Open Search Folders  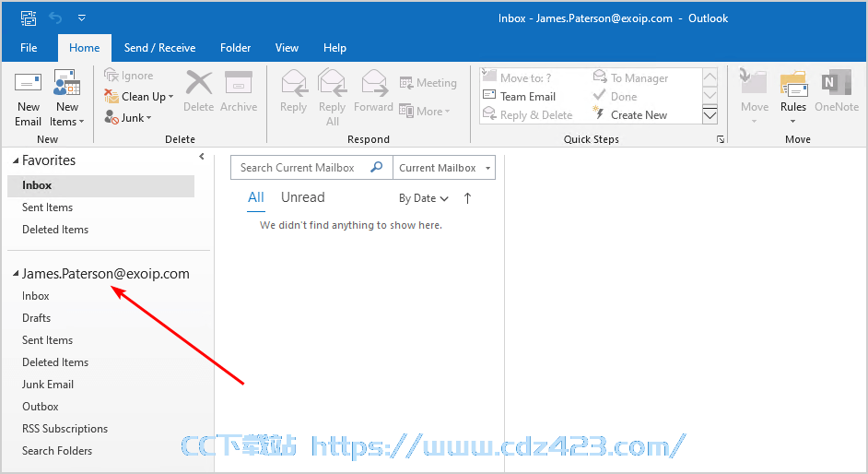pos(57,451)
